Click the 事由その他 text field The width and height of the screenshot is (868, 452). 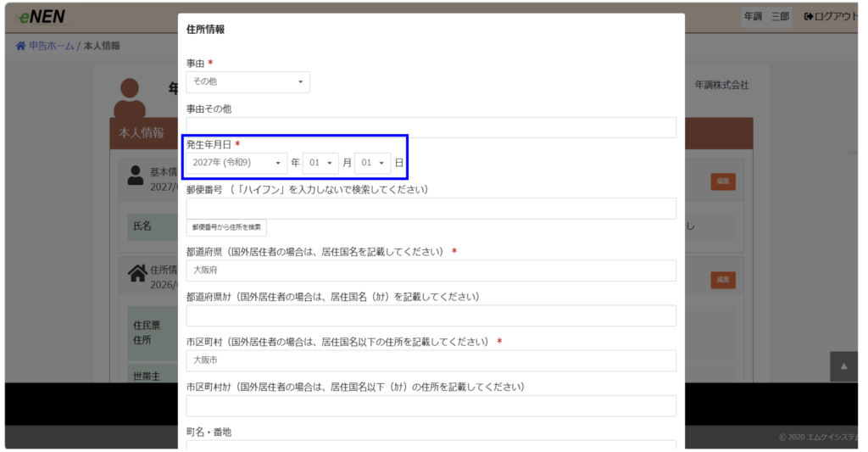(431, 127)
